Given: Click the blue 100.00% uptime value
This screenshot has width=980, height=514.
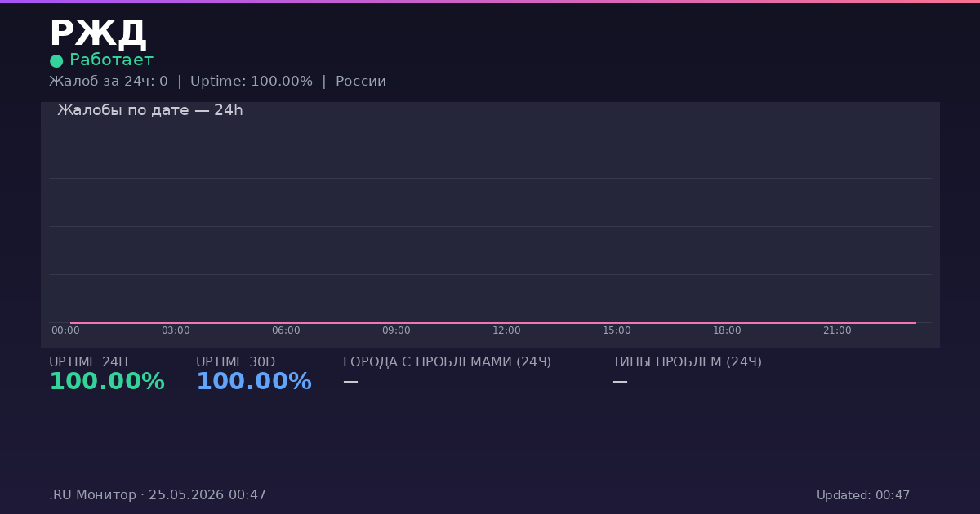Looking at the screenshot, I should point(254,382).
